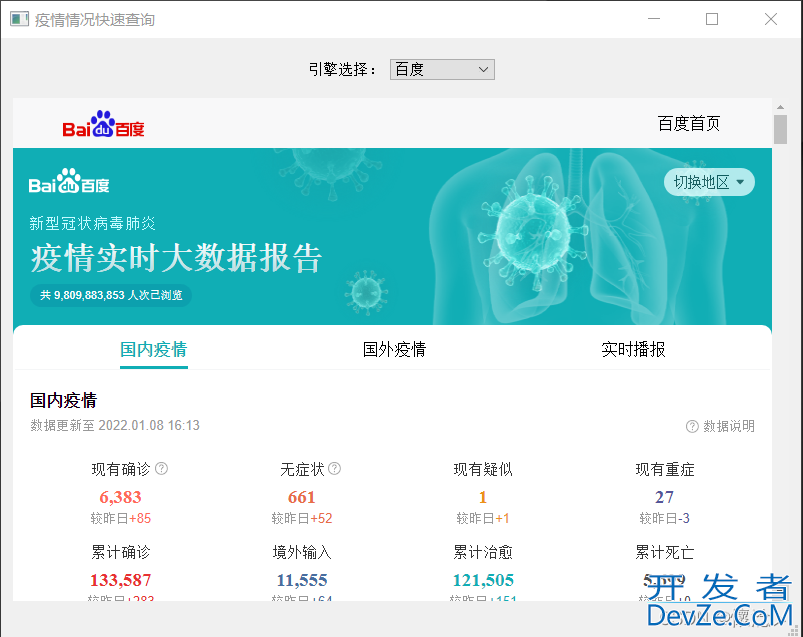803x637 pixels.
Task: Click the 累计死亡 label
Action: pyautogui.click(x=664, y=552)
